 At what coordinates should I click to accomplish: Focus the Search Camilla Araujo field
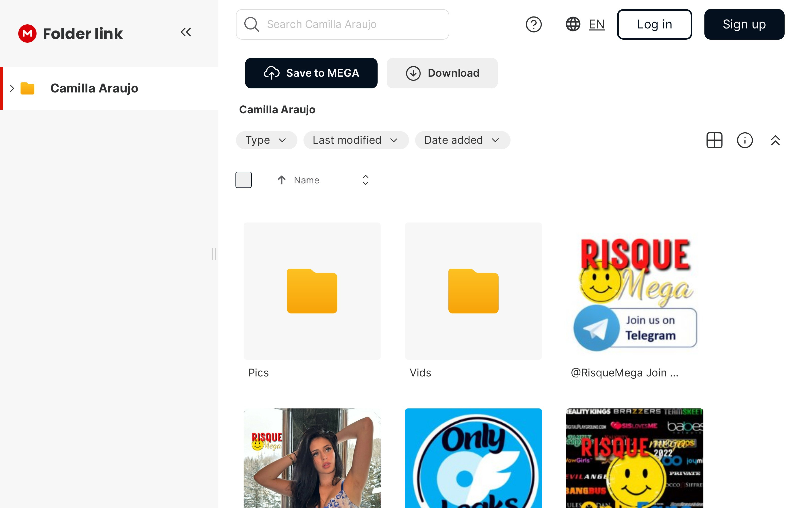342,24
